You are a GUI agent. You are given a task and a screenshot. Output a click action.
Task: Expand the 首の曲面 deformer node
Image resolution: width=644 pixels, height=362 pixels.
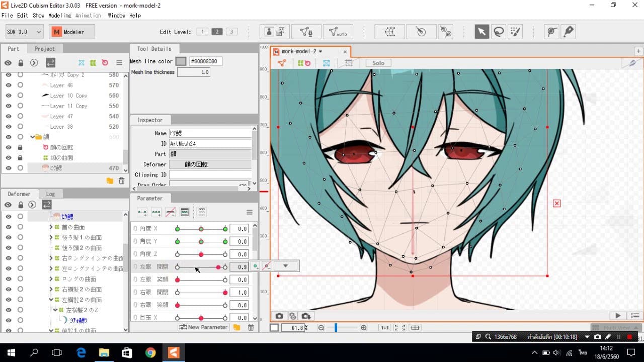coord(51,227)
